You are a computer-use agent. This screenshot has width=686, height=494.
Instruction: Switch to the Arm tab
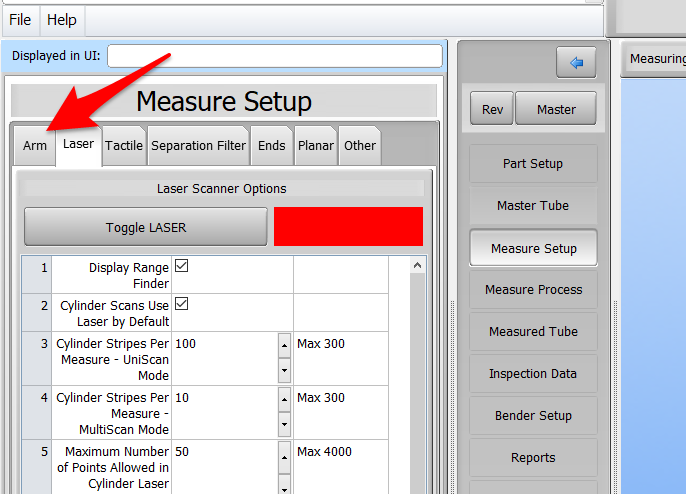click(35, 146)
